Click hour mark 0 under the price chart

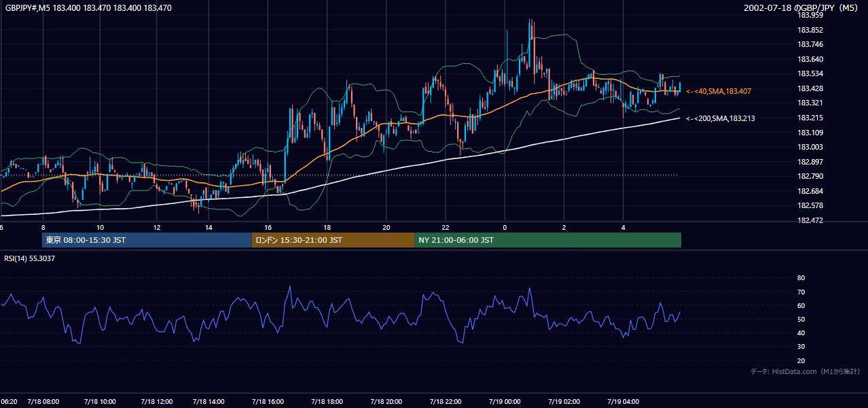(x=505, y=227)
